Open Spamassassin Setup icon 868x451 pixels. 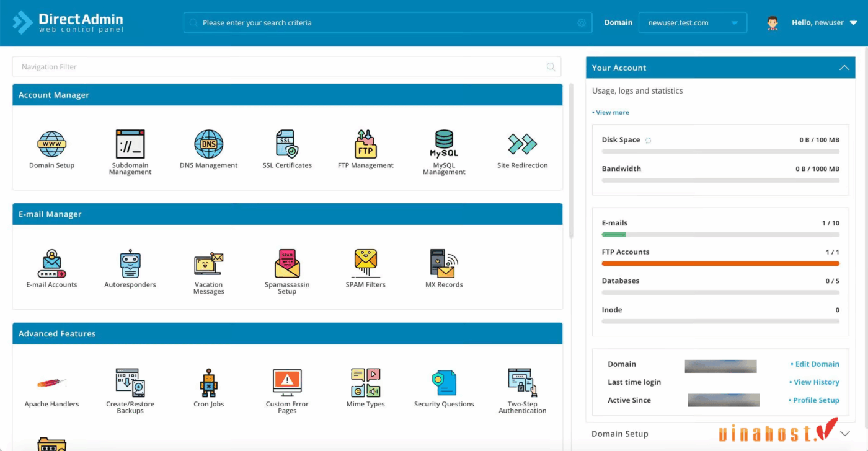click(x=287, y=263)
